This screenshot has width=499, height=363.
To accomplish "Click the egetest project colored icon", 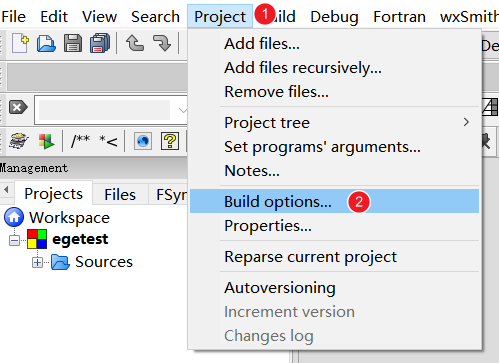I will point(37,239).
